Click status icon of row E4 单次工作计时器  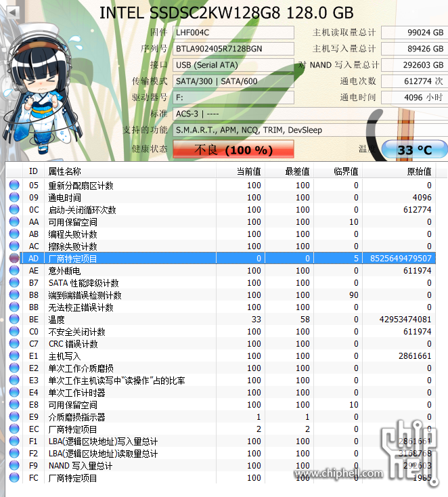[x=14, y=393]
